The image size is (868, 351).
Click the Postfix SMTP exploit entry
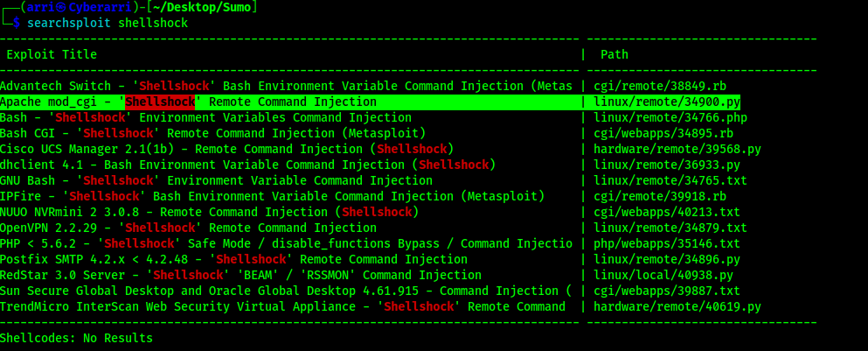point(233,259)
